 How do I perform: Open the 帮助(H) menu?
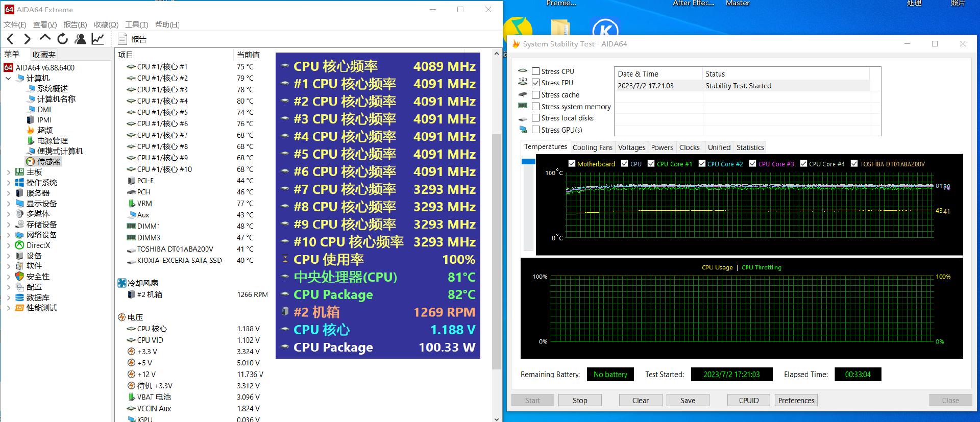coord(167,24)
